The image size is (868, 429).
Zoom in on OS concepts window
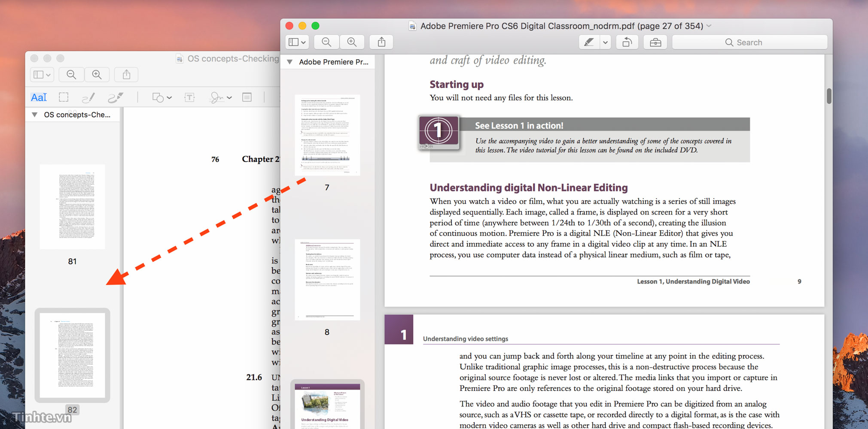pyautogui.click(x=97, y=75)
